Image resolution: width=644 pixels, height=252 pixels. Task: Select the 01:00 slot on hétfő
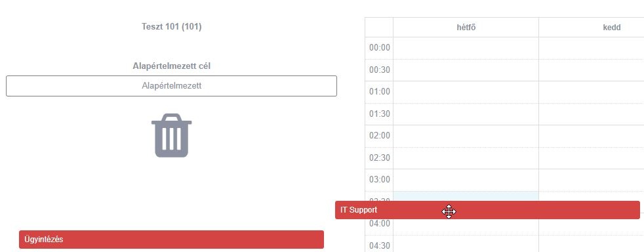[x=466, y=92]
